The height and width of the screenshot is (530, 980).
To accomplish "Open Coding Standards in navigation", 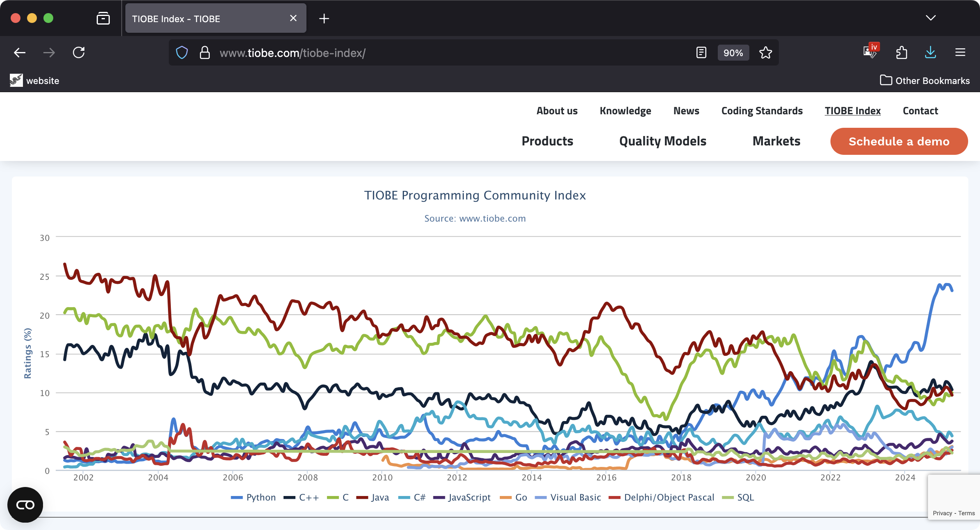I will pos(762,111).
